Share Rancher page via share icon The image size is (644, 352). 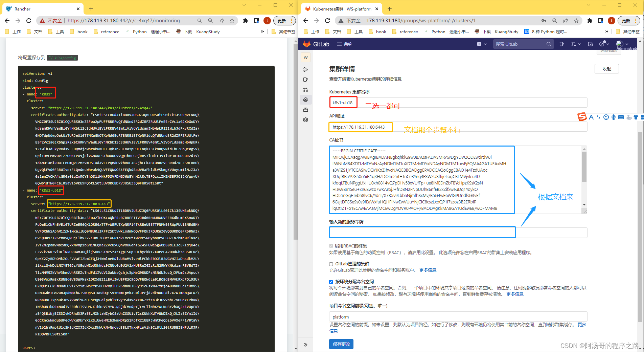pos(221,21)
